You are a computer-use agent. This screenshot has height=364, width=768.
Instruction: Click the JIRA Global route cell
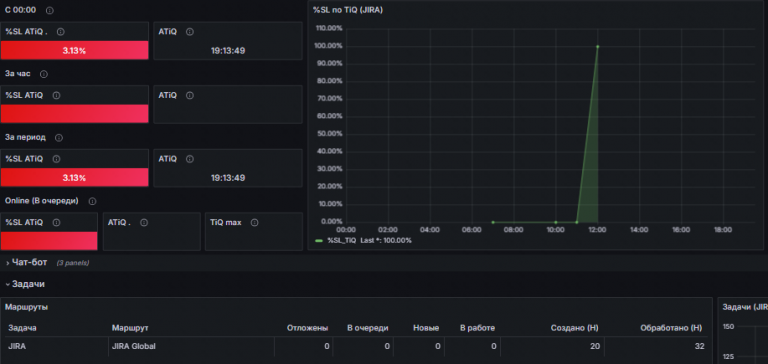134,346
